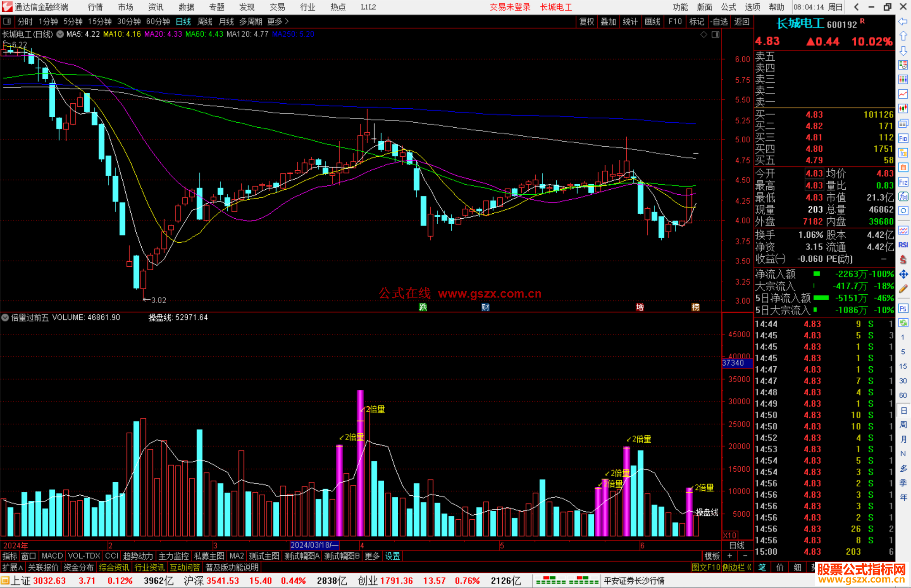
Task: Click the line trend chart sidebar icon
Action: tap(903, 94)
